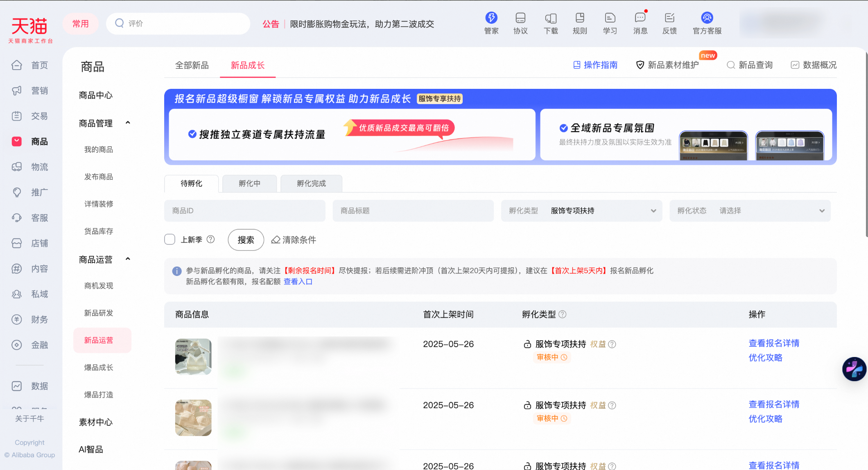
Task: Open 学习 learning icon
Action: point(610,23)
